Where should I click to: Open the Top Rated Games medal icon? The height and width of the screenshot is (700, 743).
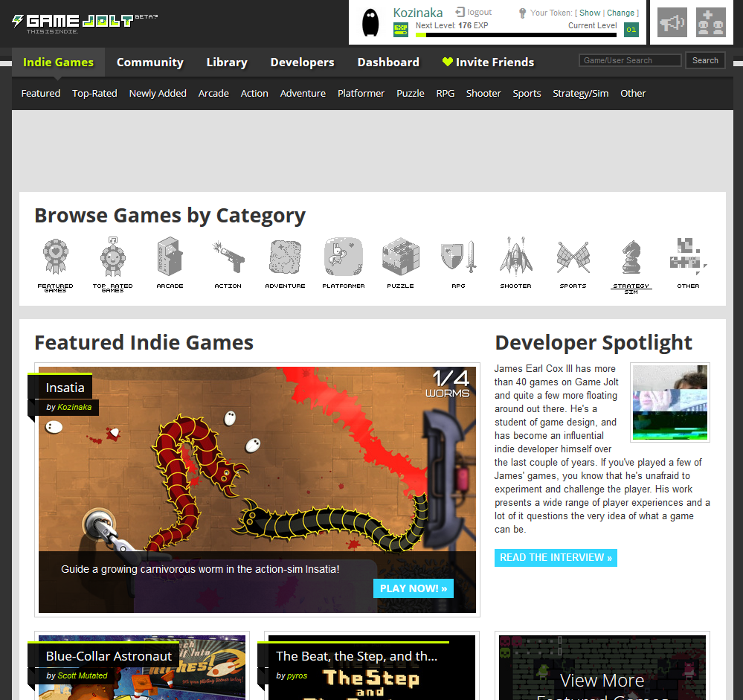click(113, 257)
